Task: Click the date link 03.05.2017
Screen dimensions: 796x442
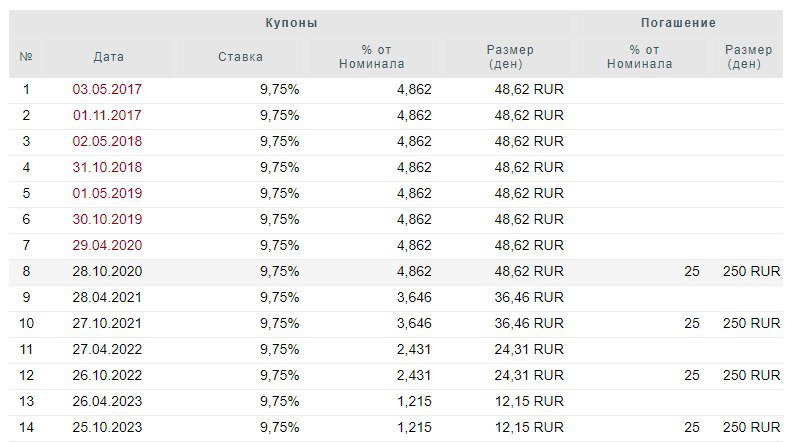Action: point(107,89)
